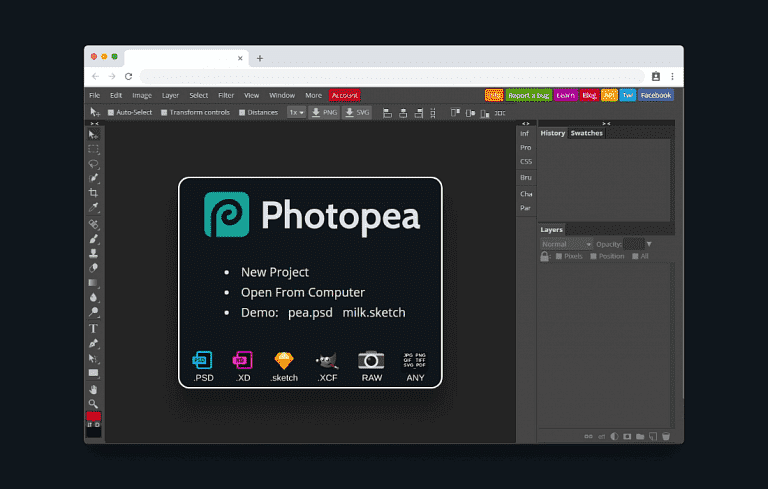The height and width of the screenshot is (489, 768).
Task: Check the Distances option
Action: [242, 113]
